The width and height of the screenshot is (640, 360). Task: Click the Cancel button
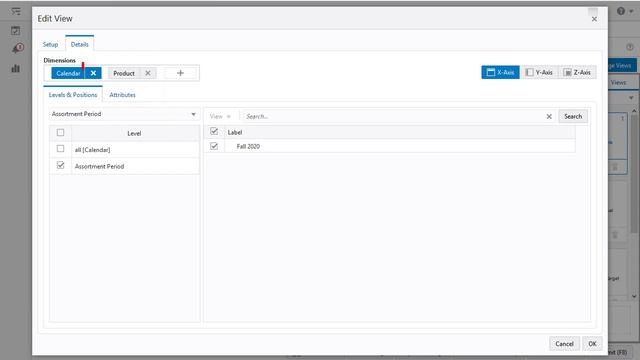pos(564,344)
